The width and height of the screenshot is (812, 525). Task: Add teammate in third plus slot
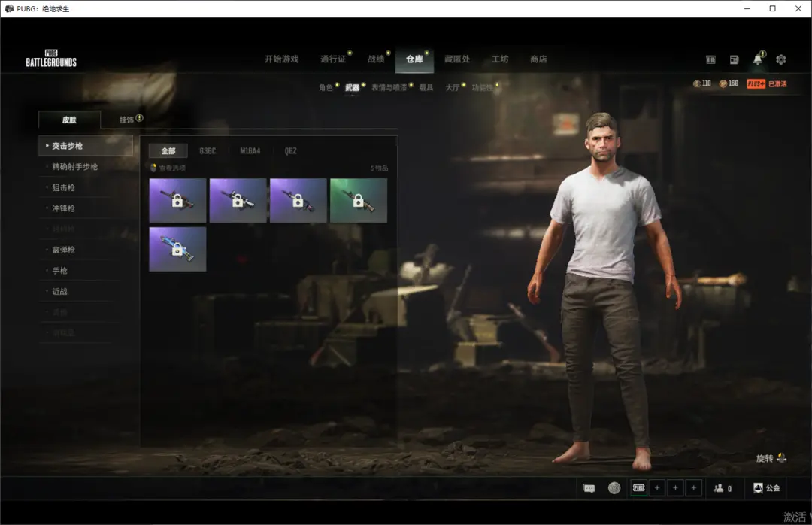pos(693,487)
